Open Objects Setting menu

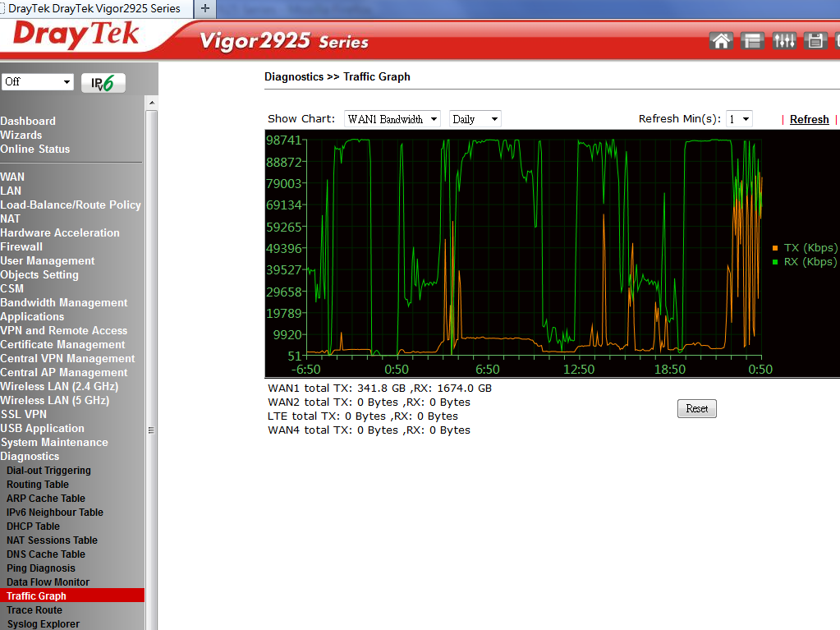coord(39,274)
